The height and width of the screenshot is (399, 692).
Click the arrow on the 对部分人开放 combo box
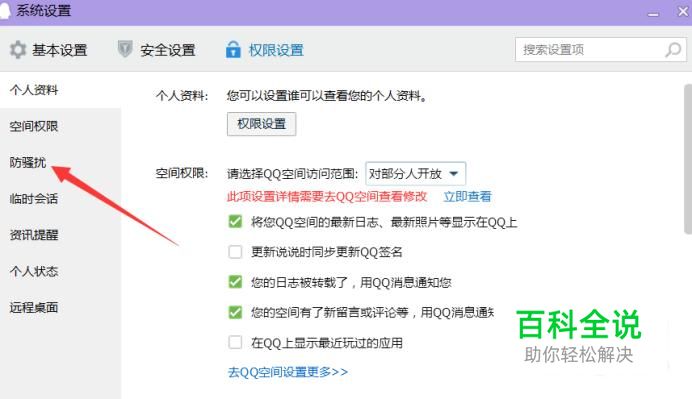click(453, 173)
